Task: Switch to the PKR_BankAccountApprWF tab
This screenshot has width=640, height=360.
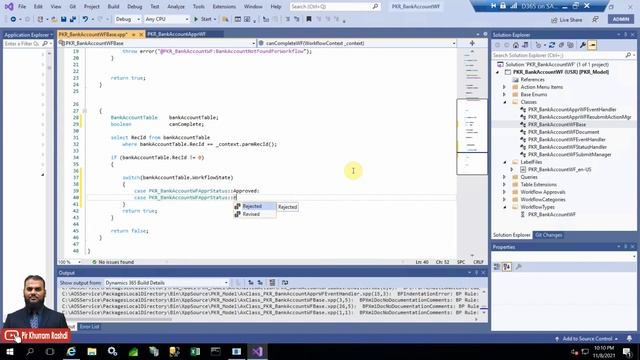Action: coord(176,34)
